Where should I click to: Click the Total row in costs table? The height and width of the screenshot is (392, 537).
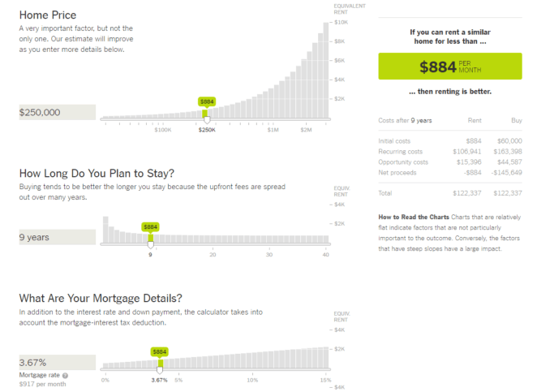(449, 193)
